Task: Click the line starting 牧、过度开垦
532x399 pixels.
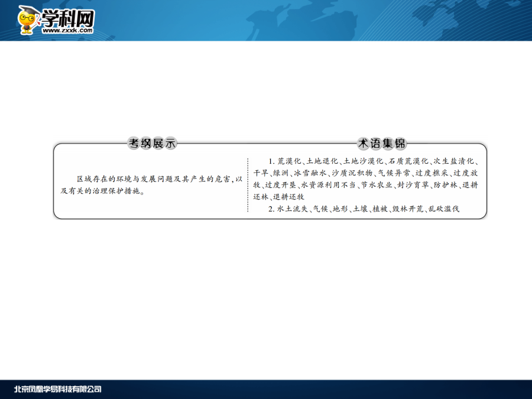Action: (x=365, y=185)
